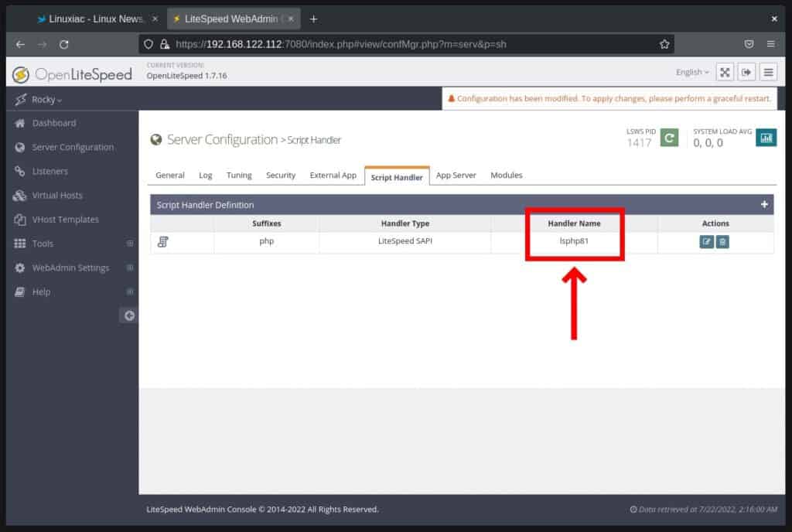The height and width of the screenshot is (532, 792).
Task: Select the External App tab
Action: (x=333, y=176)
